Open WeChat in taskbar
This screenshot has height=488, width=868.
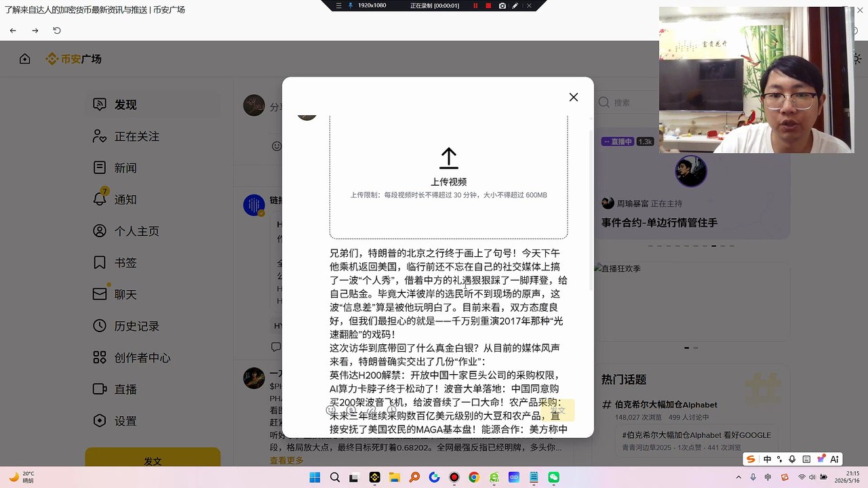pos(554,477)
